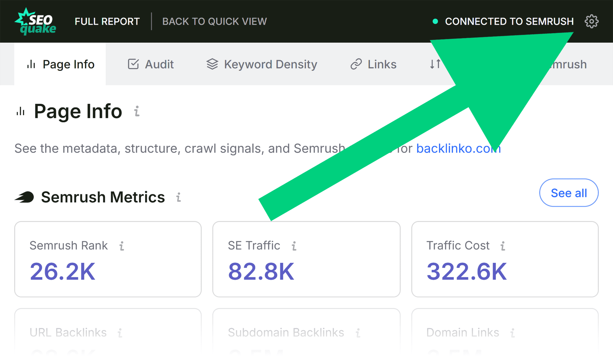Click the See all button
This screenshot has width=613, height=364.
[x=569, y=193]
